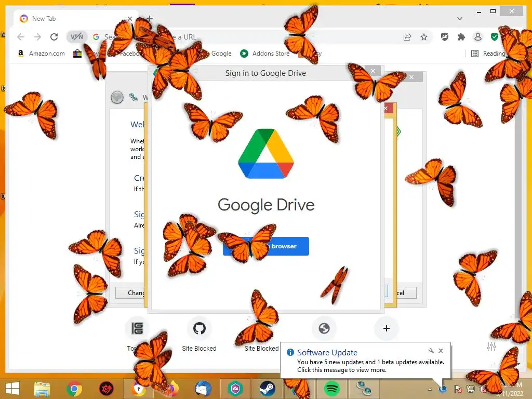Open the Software Update notification
The width and height of the screenshot is (532, 399).
click(365, 361)
